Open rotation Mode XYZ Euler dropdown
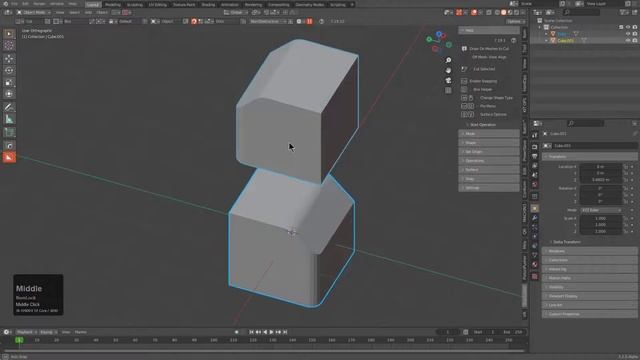The width and height of the screenshot is (640, 360). pyautogui.click(x=601, y=210)
